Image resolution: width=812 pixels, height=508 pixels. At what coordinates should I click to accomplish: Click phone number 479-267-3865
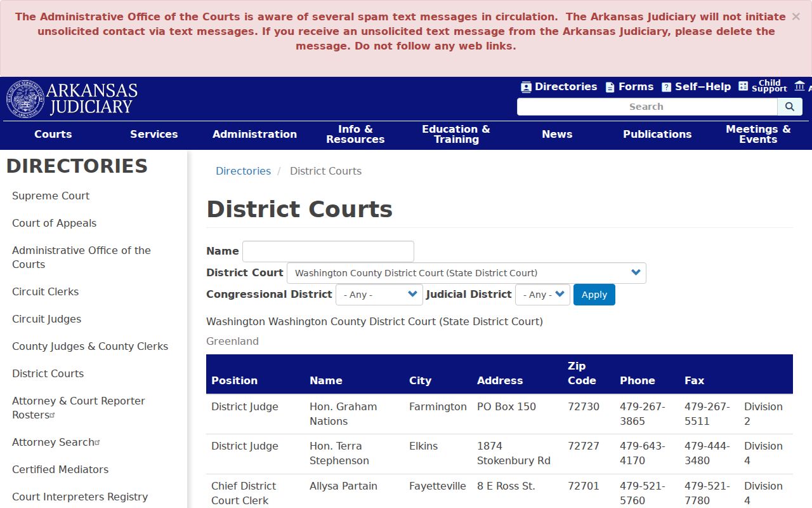643,414
